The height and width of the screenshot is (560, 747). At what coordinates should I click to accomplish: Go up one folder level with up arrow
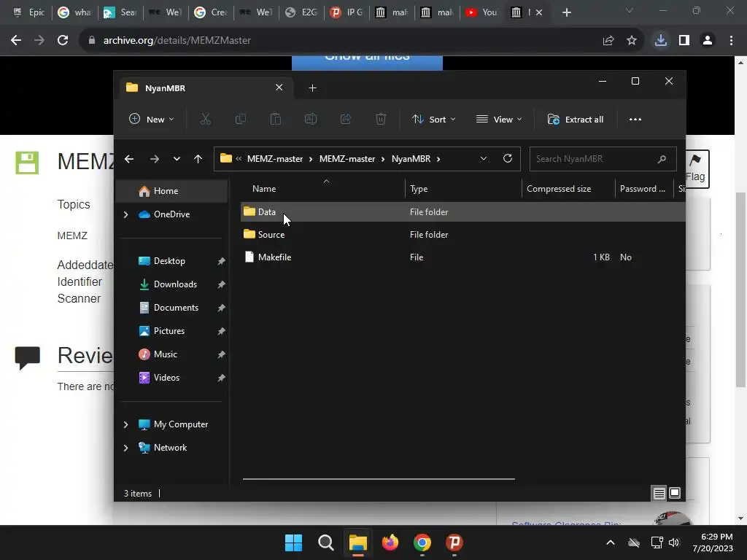click(198, 159)
